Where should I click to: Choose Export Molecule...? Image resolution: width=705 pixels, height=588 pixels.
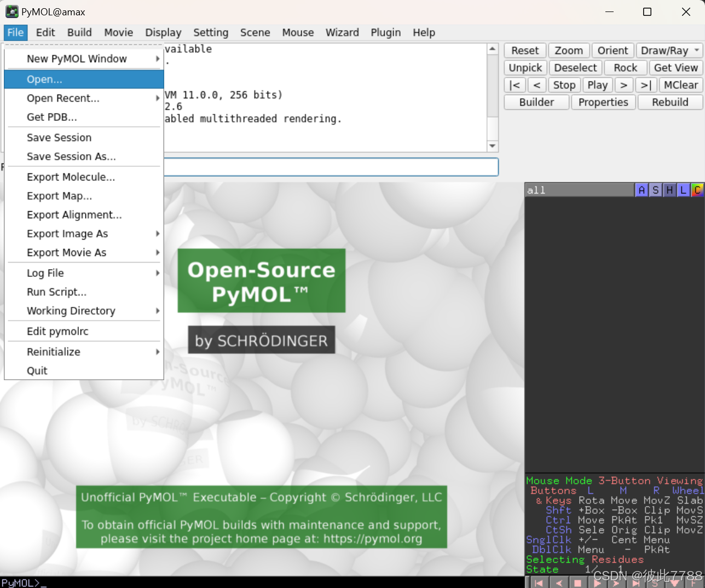coord(84,177)
